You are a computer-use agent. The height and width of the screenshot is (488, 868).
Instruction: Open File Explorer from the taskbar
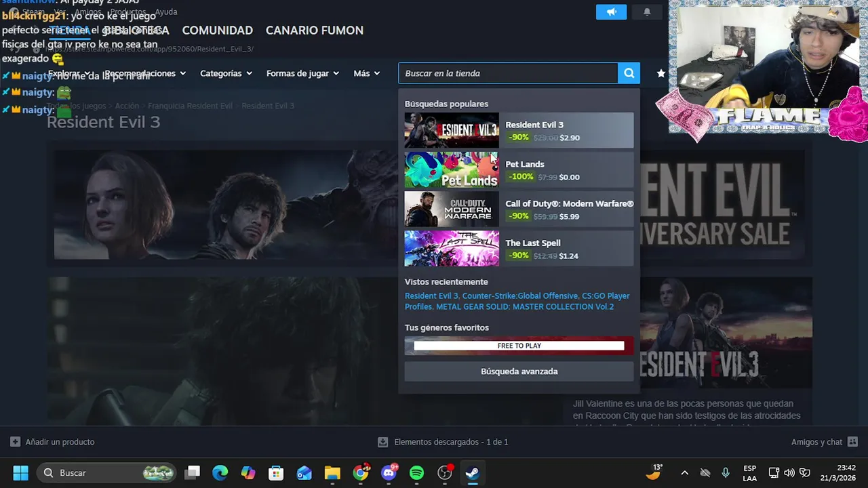tap(332, 472)
